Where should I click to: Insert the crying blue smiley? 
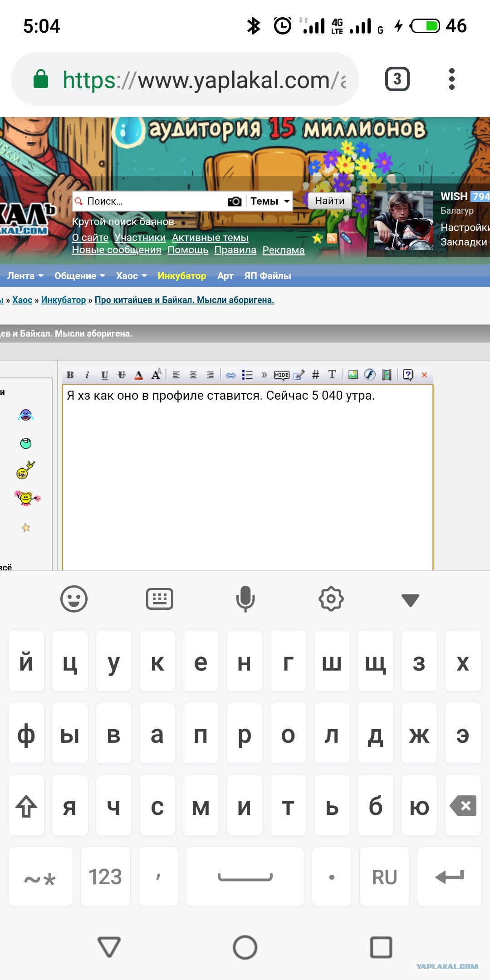(26, 415)
